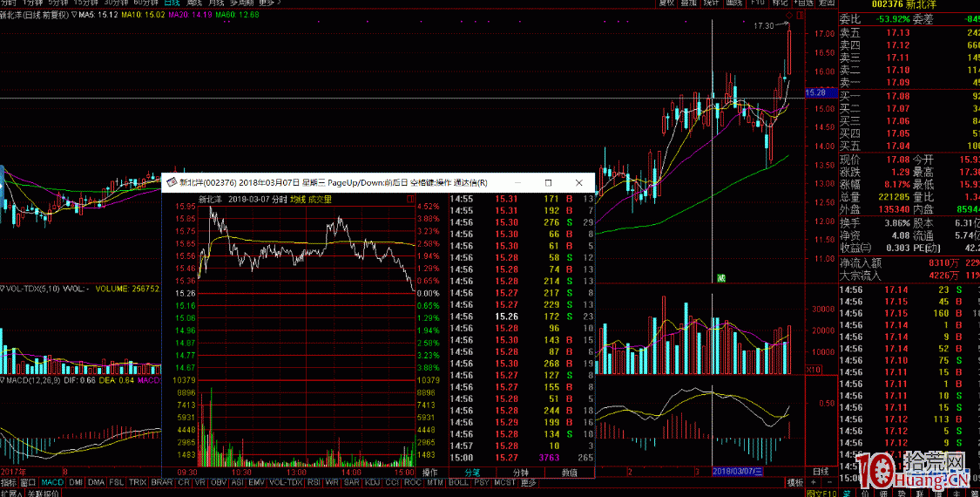Select the 分笔 tab in the popup
The height and width of the screenshot is (497, 980).
[x=472, y=472]
